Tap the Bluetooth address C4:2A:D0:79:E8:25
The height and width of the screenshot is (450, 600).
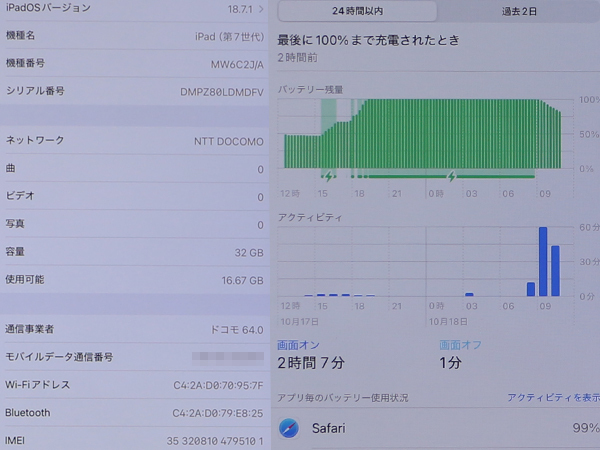tap(218, 413)
